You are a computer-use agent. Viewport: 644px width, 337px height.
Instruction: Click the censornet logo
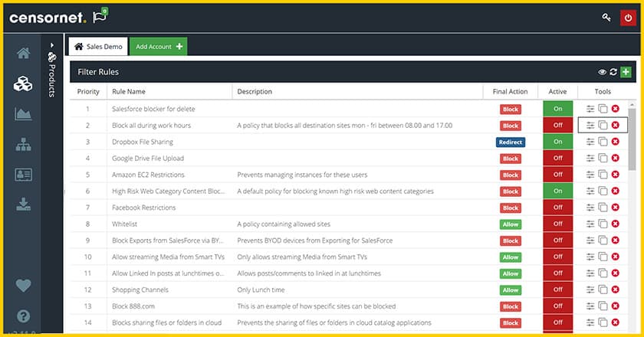click(48, 18)
